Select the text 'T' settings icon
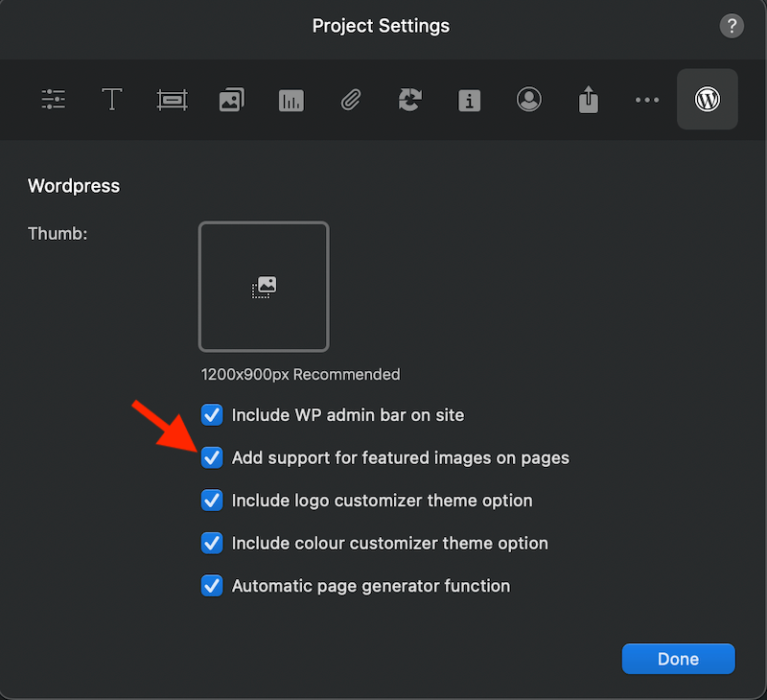The height and width of the screenshot is (700, 767). coord(112,100)
